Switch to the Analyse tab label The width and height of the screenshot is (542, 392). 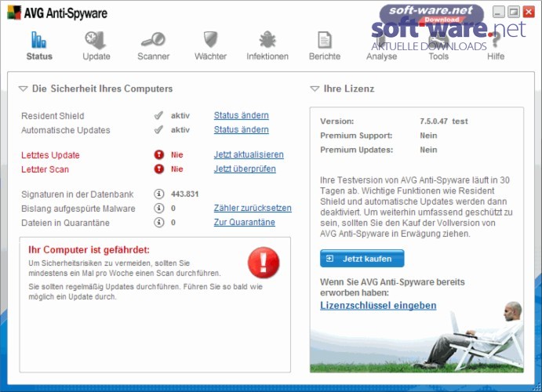tap(382, 56)
